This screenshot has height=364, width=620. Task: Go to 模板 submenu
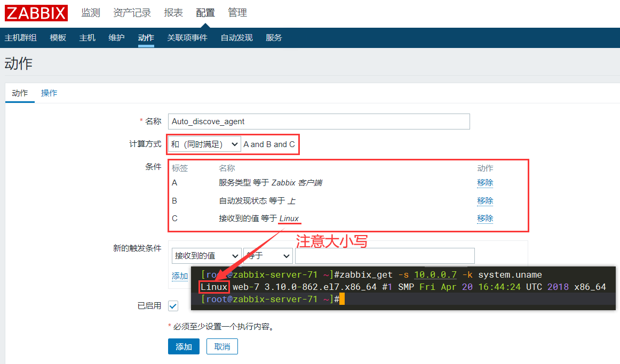tap(58, 37)
